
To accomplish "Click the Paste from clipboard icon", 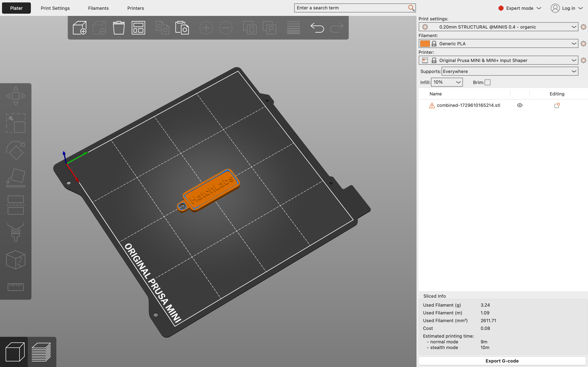I will coord(182,28).
